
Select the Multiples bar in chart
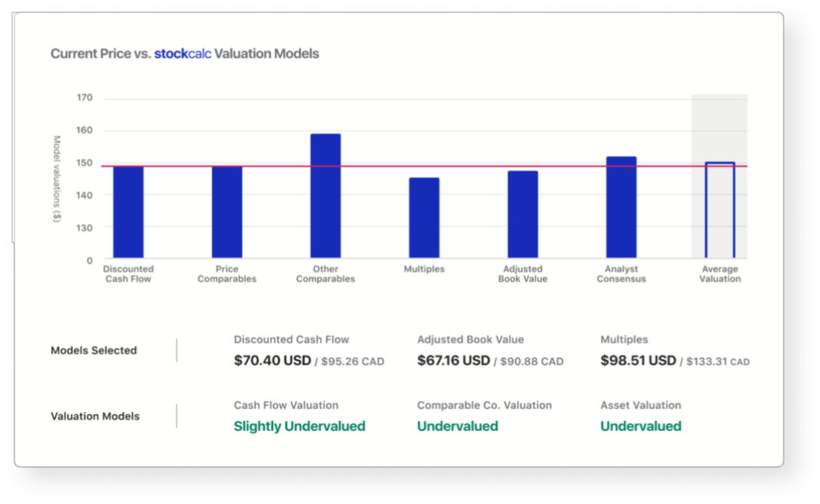[424, 219]
